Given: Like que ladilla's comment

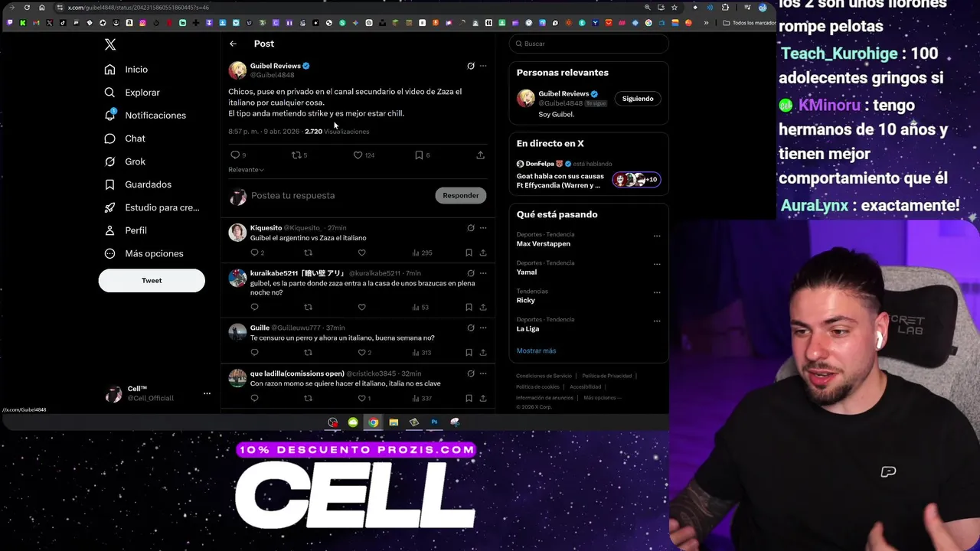Looking at the screenshot, I should coord(361,399).
